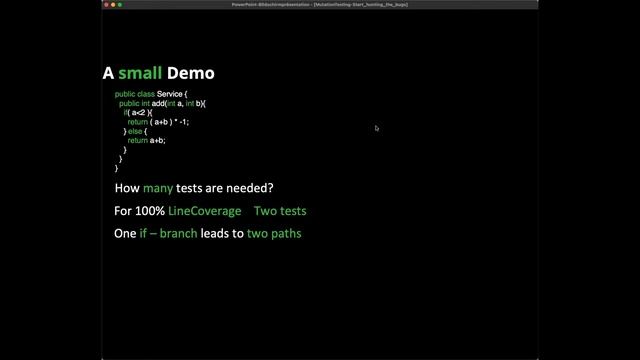Close the PowerPoint presentation window
Image resolution: width=640 pixels, height=360 pixels.
(106, 4)
